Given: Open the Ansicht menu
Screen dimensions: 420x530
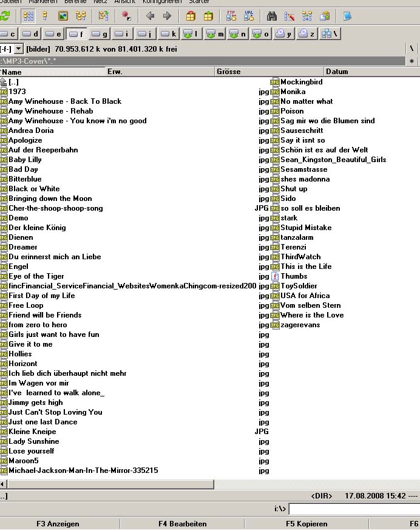Looking at the screenshot, I should click(124, 2).
